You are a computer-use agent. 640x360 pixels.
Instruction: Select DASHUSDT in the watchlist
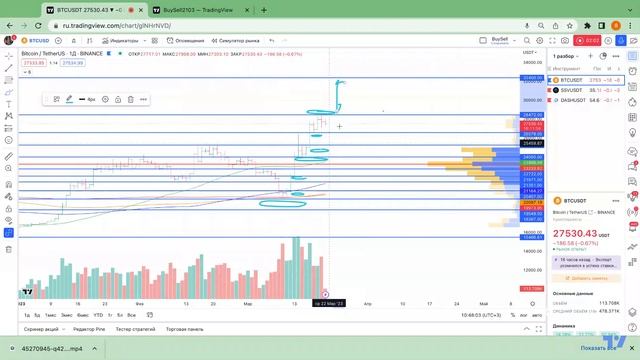pos(586,100)
